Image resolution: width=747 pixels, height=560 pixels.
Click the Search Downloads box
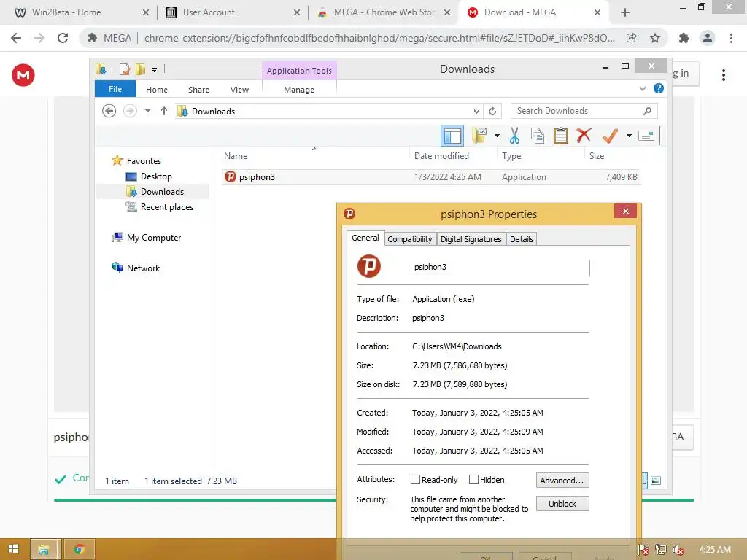coord(584,111)
